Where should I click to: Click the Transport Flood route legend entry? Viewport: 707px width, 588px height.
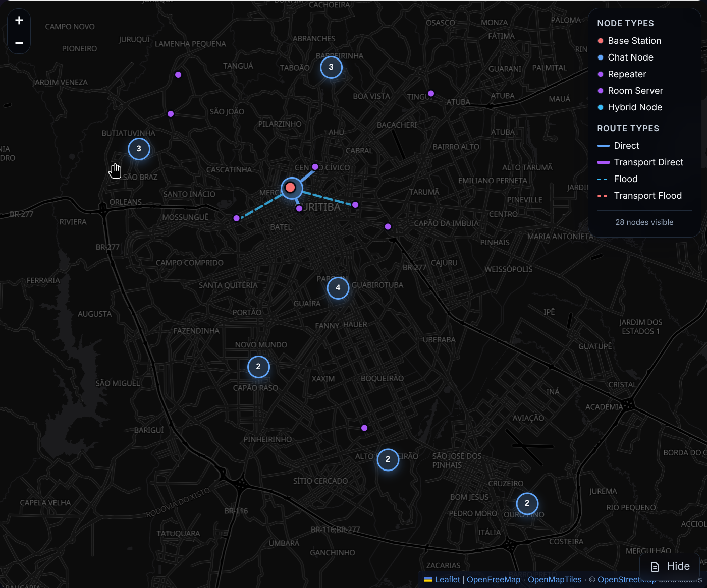click(x=640, y=196)
